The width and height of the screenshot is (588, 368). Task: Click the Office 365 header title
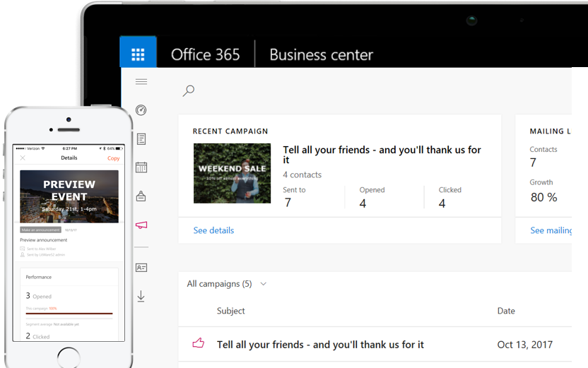[x=205, y=54]
